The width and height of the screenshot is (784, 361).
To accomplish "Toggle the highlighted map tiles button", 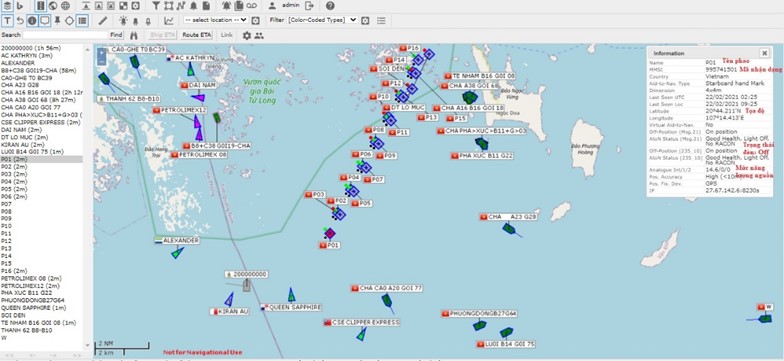I will coord(40,6).
